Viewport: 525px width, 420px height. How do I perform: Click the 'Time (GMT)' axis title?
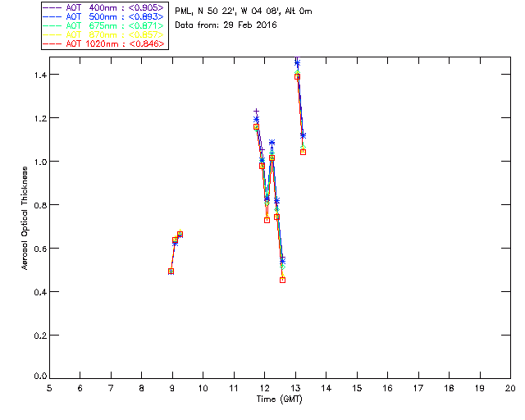point(279,399)
